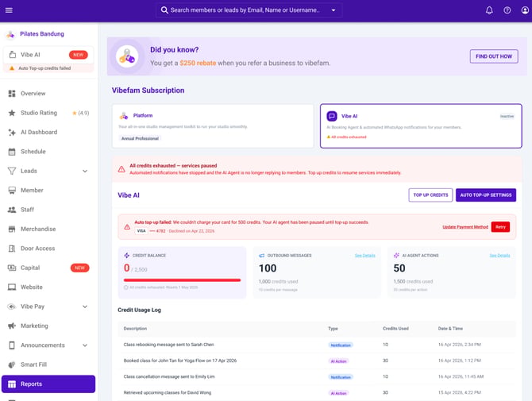Click the Vibe AI chat icon on subscription card
Viewport: 532px width, 401px height.
point(332,116)
